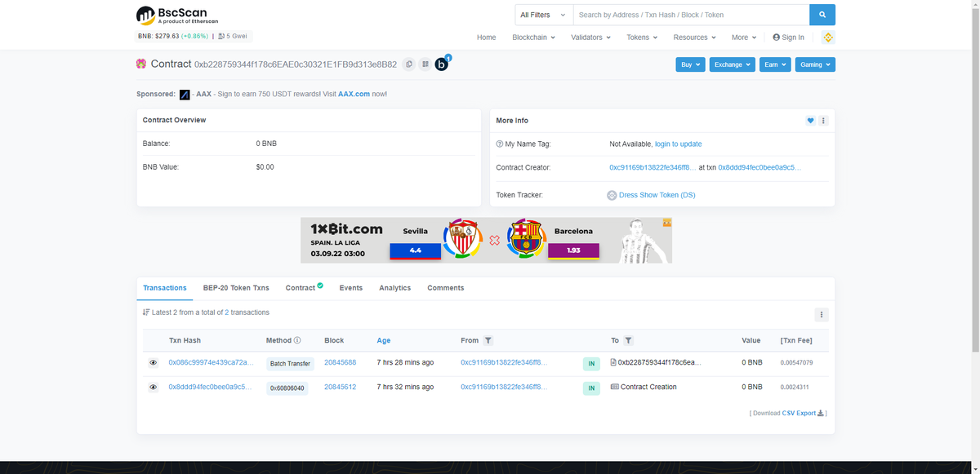
Task: Focus the address/txn hash search field
Action: click(x=691, y=15)
